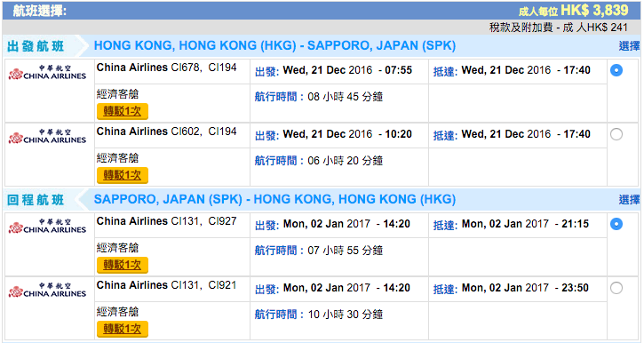Click SAPPORO - HONG KONG route heading
Viewport: 644px width, 343px height.
point(274,199)
